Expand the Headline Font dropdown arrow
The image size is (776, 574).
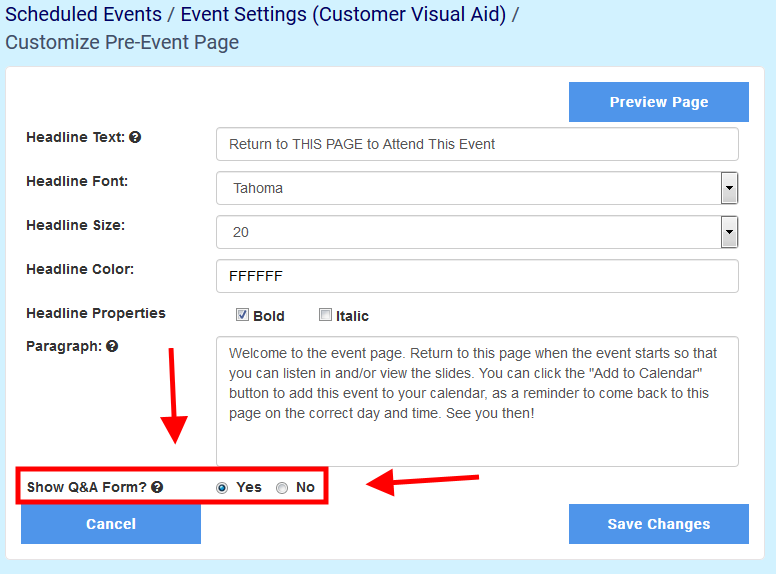pyautogui.click(x=729, y=188)
